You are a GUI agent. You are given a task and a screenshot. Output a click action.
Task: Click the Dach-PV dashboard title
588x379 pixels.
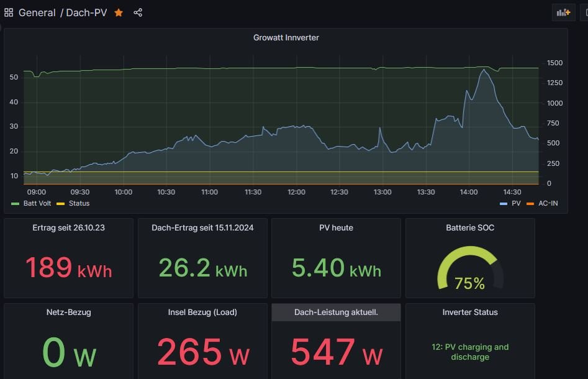(x=86, y=12)
